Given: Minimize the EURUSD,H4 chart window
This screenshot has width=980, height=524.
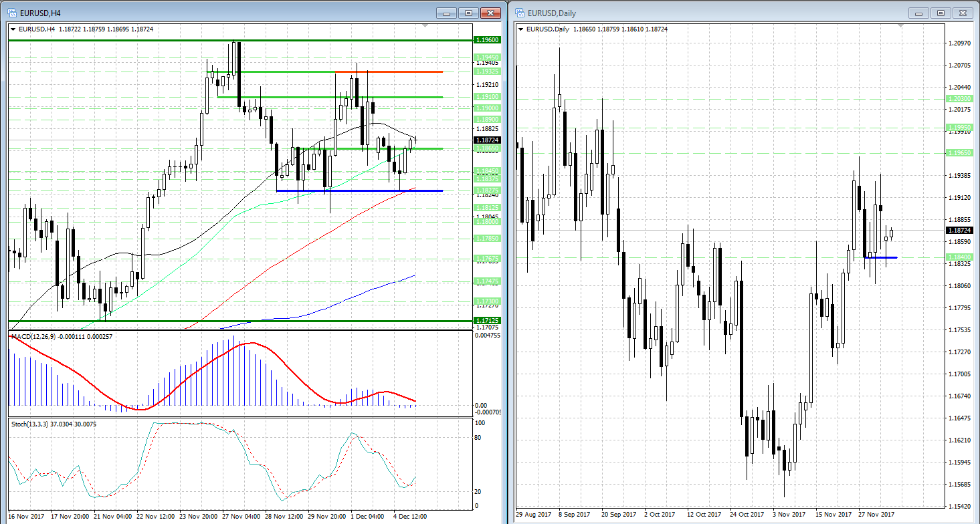Looking at the screenshot, I should 447,13.
